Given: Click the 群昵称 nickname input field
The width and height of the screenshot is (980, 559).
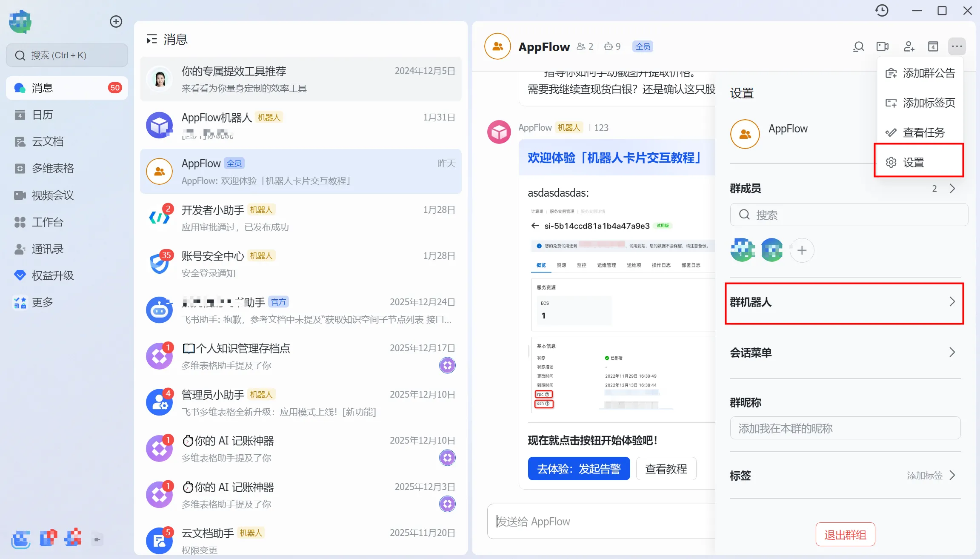Looking at the screenshot, I should tap(845, 428).
